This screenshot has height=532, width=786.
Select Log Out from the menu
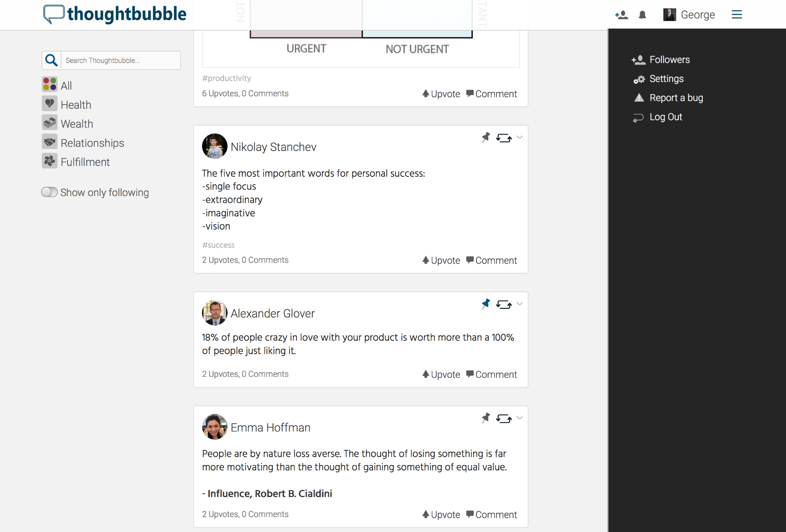pyautogui.click(x=665, y=117)
